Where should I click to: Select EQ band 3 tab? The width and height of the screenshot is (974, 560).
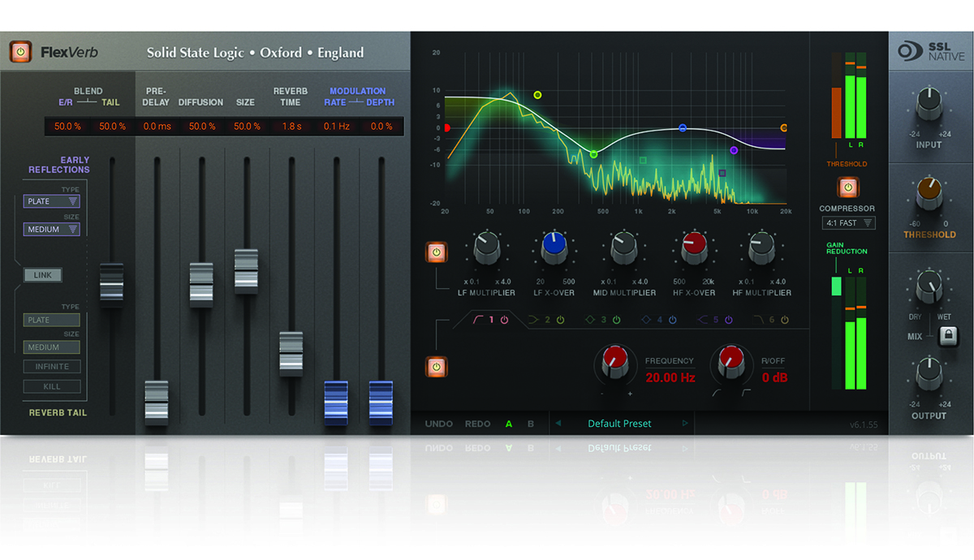(x=601, y=320)
